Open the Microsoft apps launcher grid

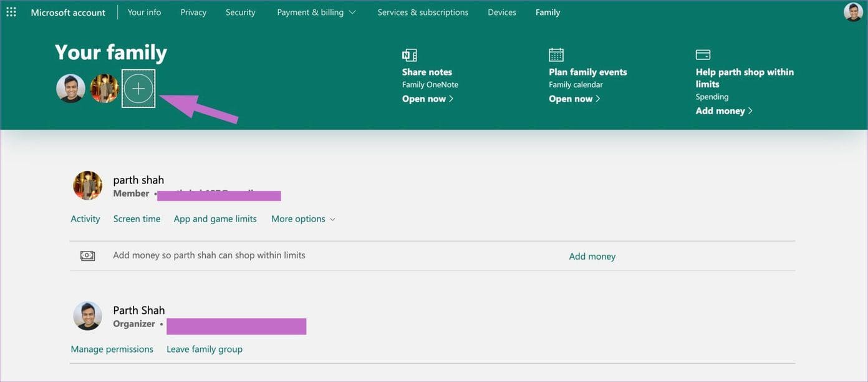(11, 12)
